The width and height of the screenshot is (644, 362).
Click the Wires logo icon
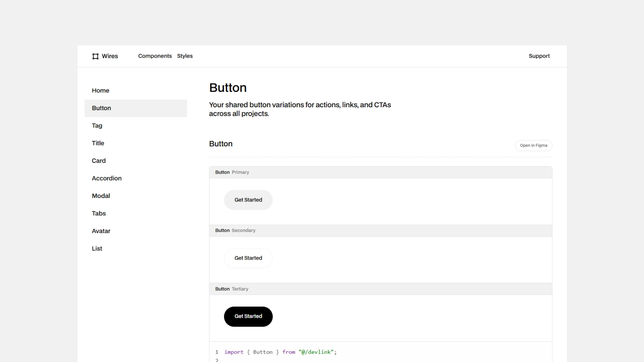[x=95, y=56]
